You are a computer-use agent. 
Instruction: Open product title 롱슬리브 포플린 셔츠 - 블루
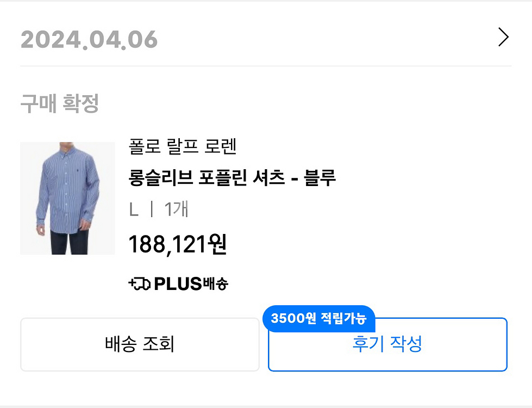tap(232, 177)
